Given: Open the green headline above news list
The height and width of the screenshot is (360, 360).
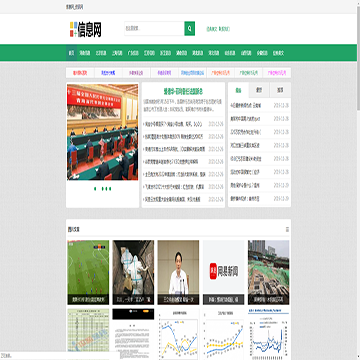Looking at the screenshot, I should [183, 91].
